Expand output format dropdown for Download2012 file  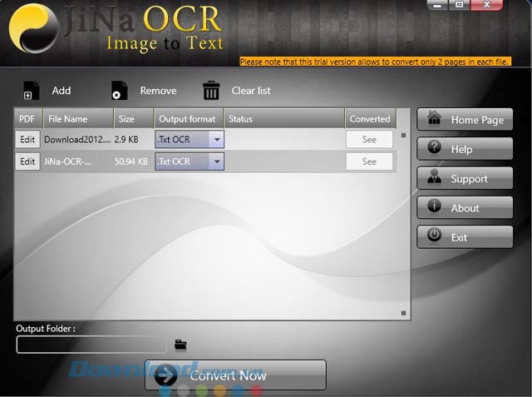[x=216, y=140]
